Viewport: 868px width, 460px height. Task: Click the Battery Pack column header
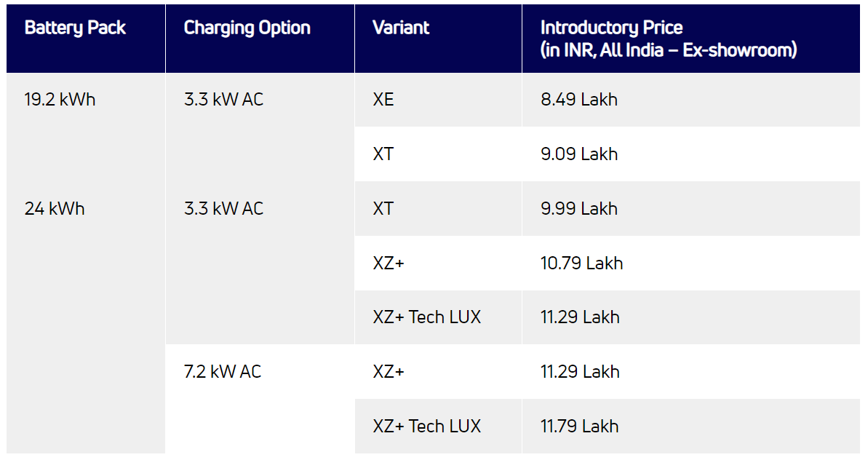pos(75,28)
